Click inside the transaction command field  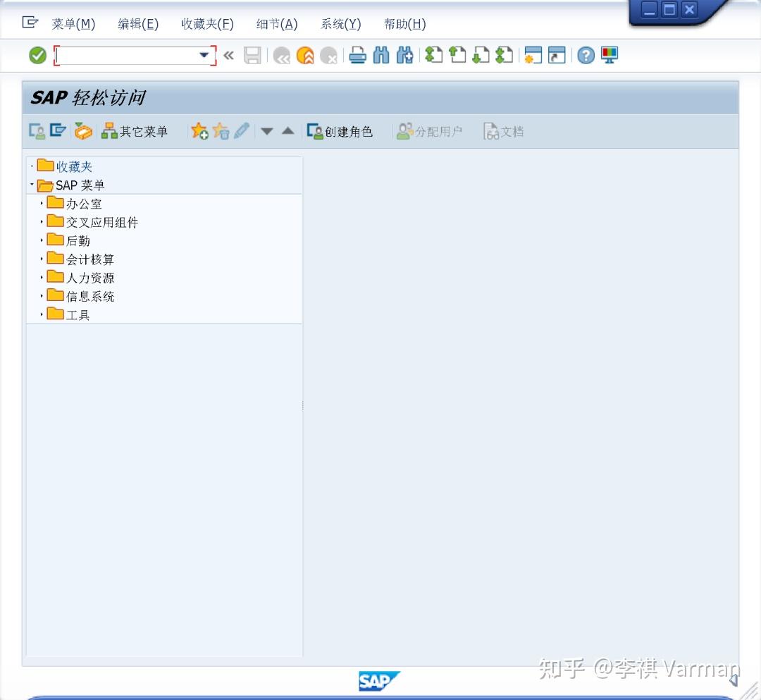(127, 55)
